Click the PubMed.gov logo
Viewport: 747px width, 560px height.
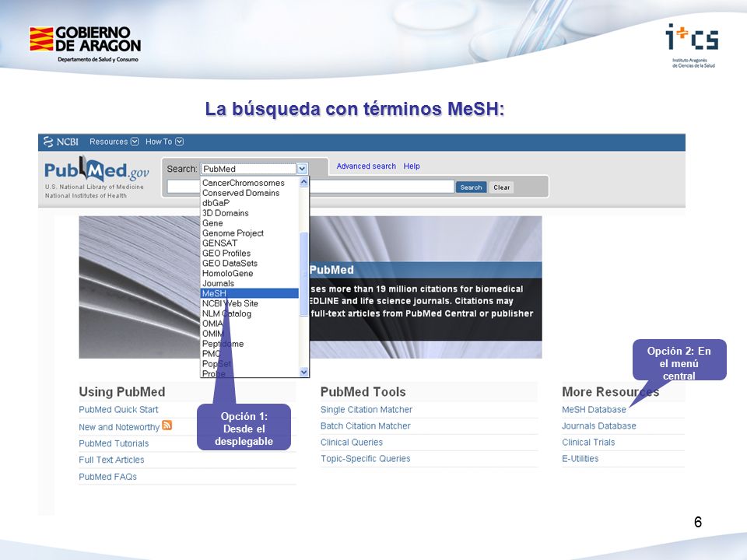96,170
